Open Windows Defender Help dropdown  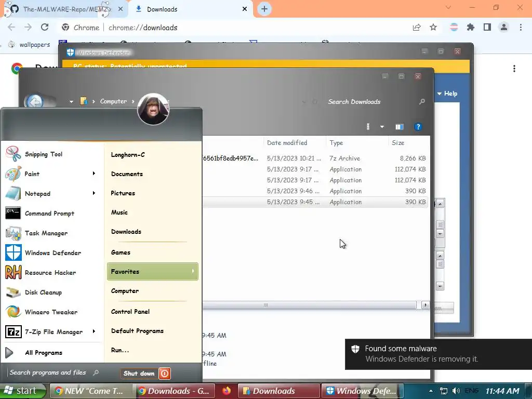(447, 94)
